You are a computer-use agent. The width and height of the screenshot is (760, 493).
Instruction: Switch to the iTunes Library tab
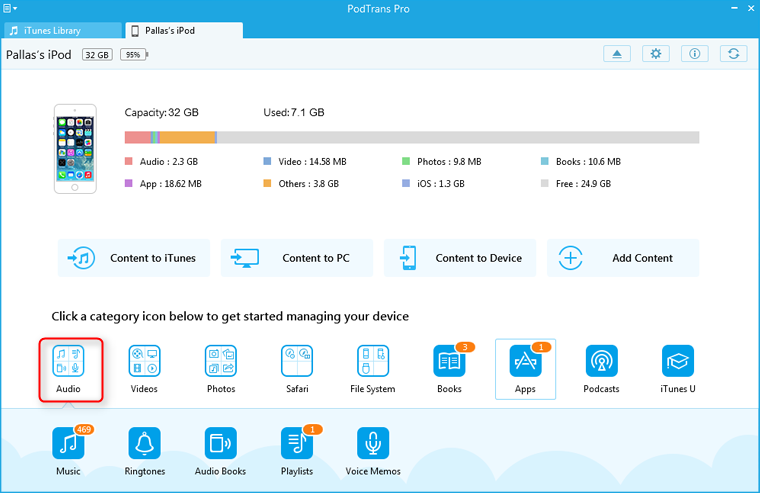click(x=60, y=31)
